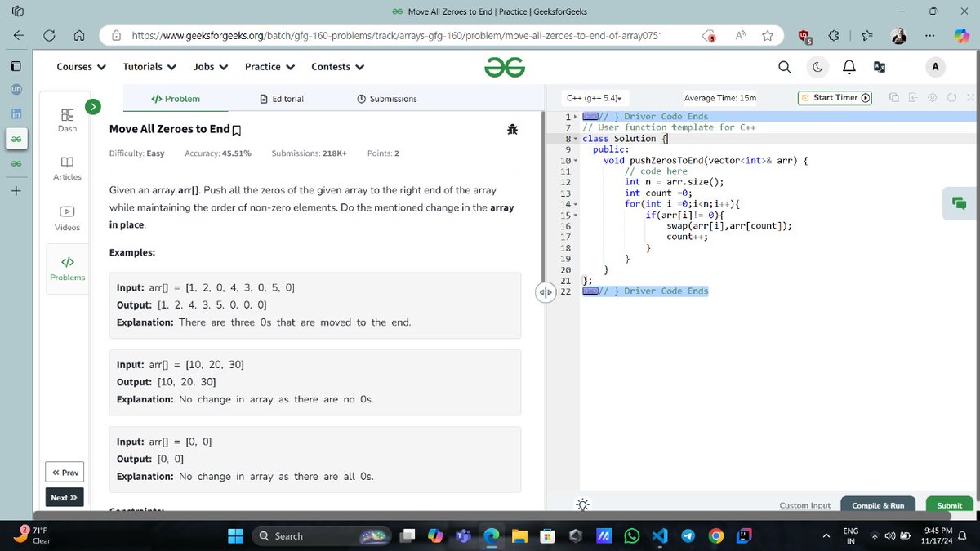980x551 pixels.
Task: Add this page to favorites star icon
Action: coord(768,36)
